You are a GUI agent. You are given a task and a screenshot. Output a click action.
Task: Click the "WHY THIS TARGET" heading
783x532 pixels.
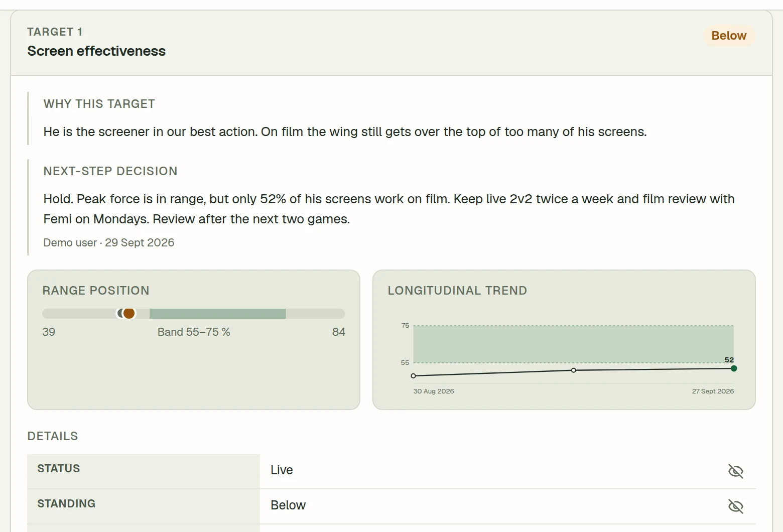coord(99,104)
